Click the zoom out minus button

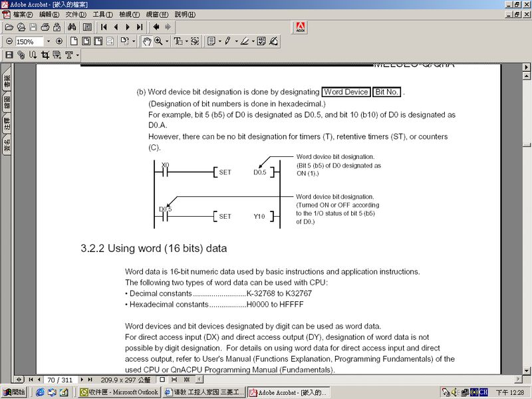pyautogui.click(x=9, y=41)
